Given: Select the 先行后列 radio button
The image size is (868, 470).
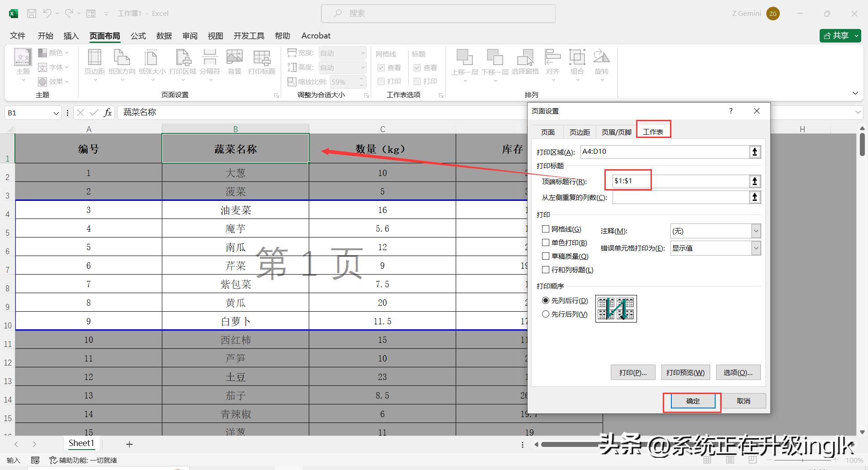Looking at the screenshot, I should [546, 314].
